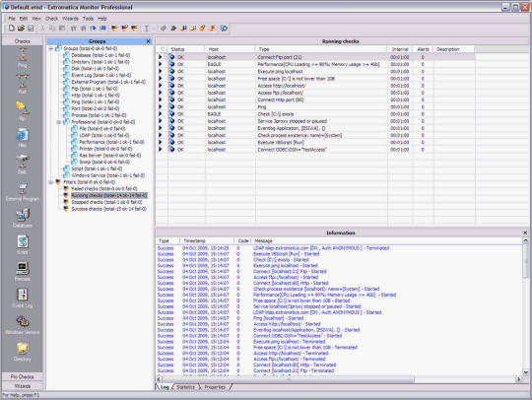Collapse the Groups tree root node

click(x=51, y=48)
